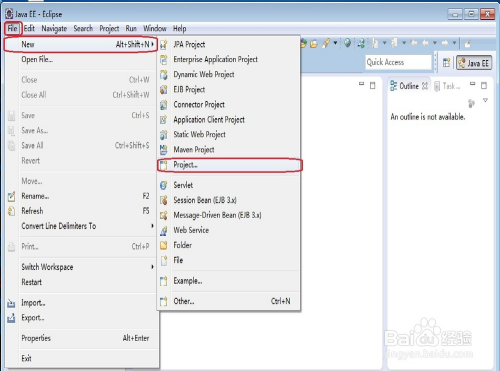Viewport: 500px width, 371px height.
Task: Click the File icon in New submenu
Action: point(163,260)
